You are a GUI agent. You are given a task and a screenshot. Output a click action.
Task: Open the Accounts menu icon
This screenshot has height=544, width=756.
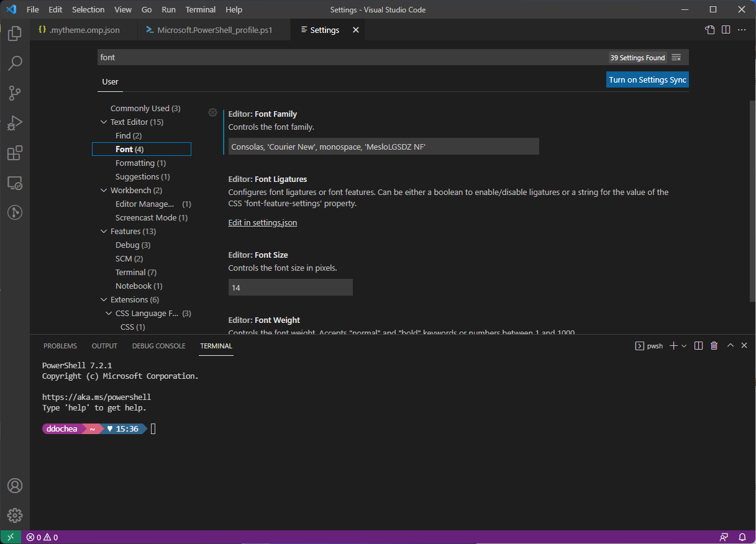click(x=15, y=486)
